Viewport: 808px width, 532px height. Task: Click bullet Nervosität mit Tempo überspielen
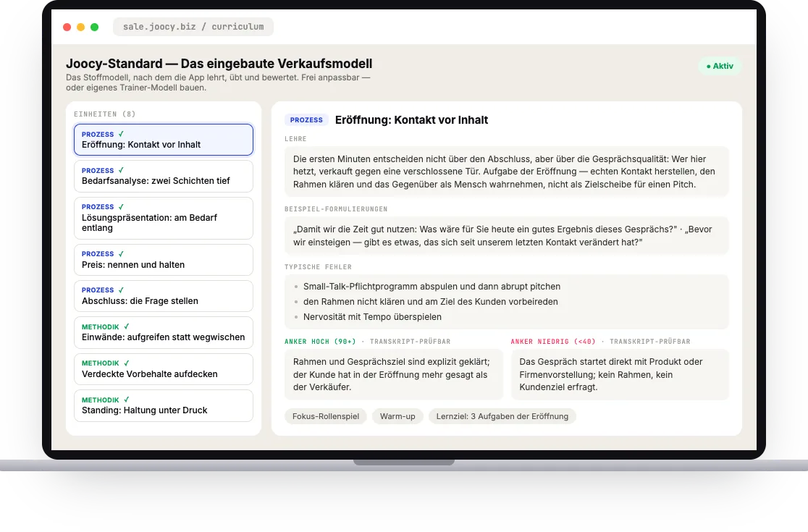(372, 317)
